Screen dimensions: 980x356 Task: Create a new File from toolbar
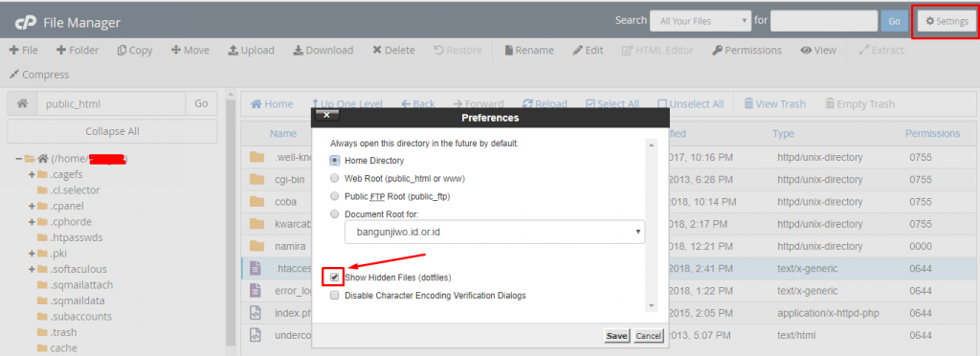point(24,50)
